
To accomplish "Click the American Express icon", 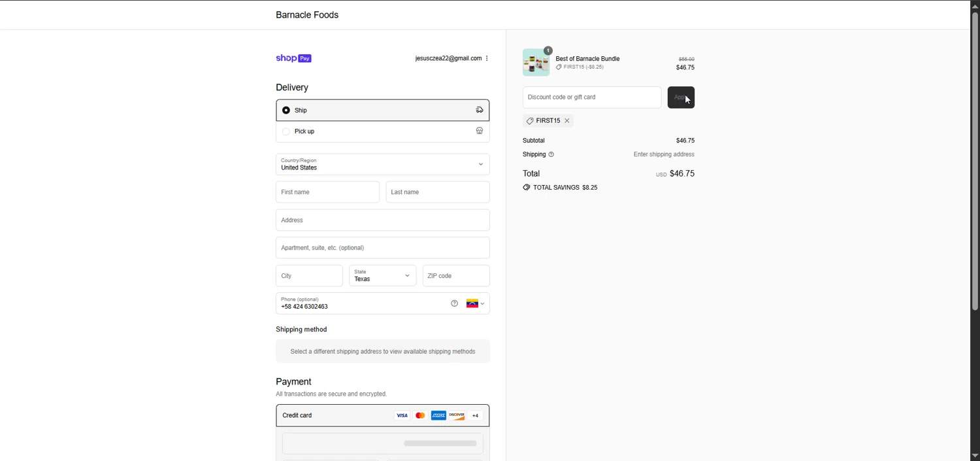I will pos(438,415).
